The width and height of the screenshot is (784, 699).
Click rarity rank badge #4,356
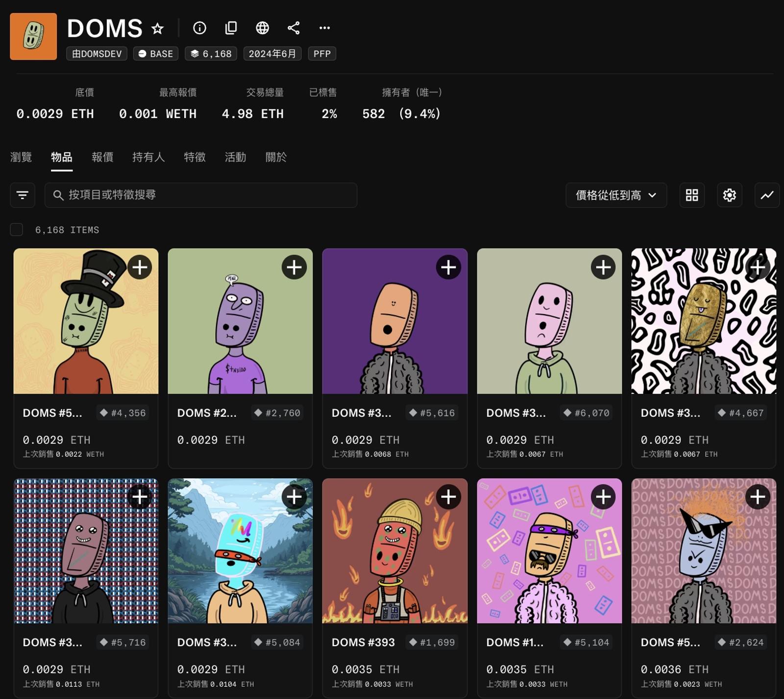click(123, 413)
